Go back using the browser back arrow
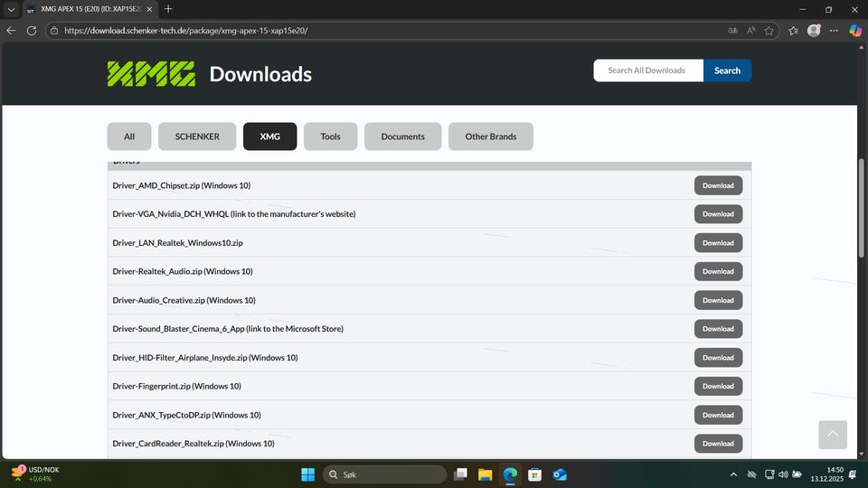868x488 pixels. [x=11, y=31]
